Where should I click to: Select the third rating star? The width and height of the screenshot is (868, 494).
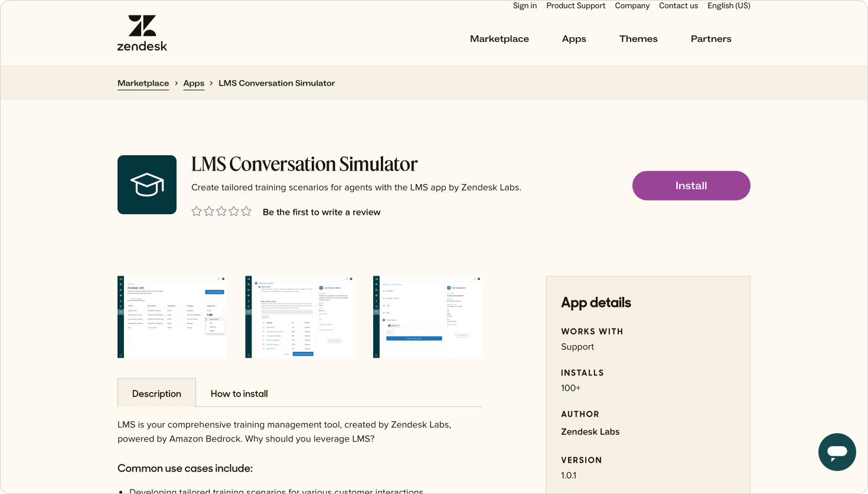pos(221,211)
